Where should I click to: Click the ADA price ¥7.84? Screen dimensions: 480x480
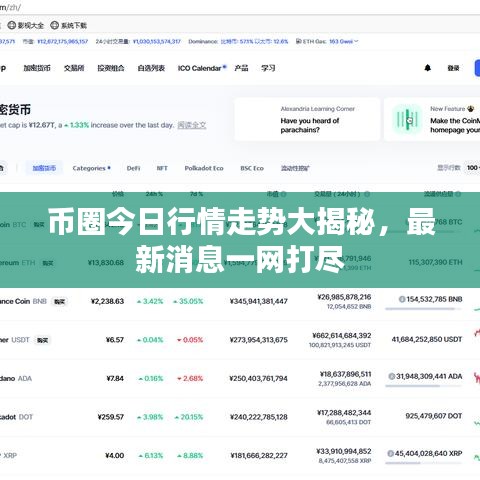click(115, 379)
